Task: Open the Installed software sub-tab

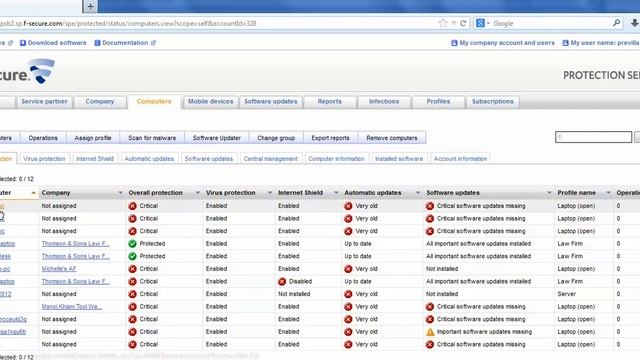Action: (399, 159)
